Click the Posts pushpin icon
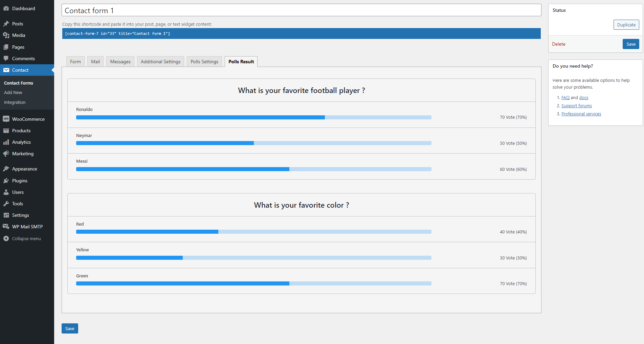Viewport: 644px width, 344px height. pos(6,24)
